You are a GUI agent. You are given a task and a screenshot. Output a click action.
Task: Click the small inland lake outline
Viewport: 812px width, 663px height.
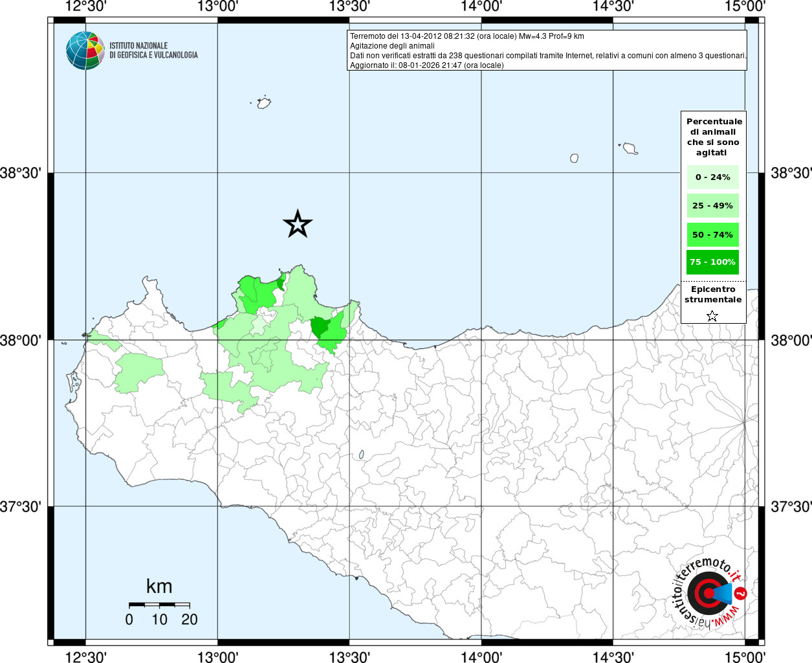pos(361,455)
